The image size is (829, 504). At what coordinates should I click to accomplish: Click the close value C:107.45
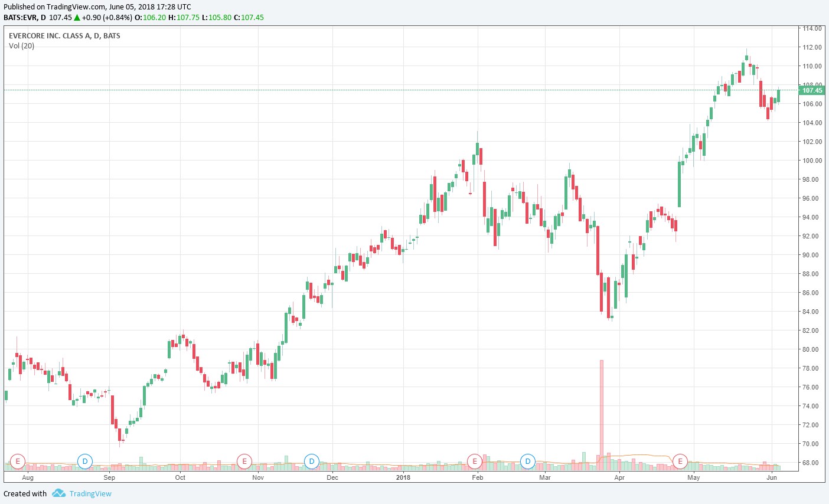249,18
